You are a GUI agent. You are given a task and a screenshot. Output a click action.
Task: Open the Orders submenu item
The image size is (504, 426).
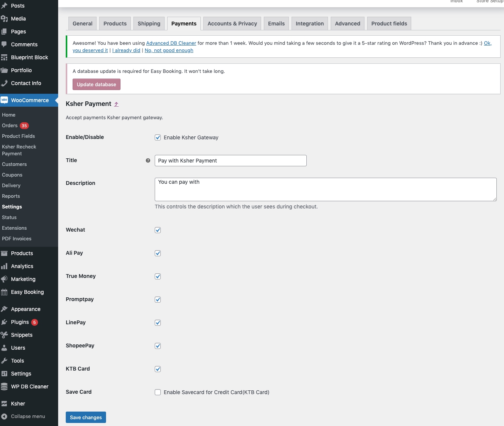click(10, 126)
